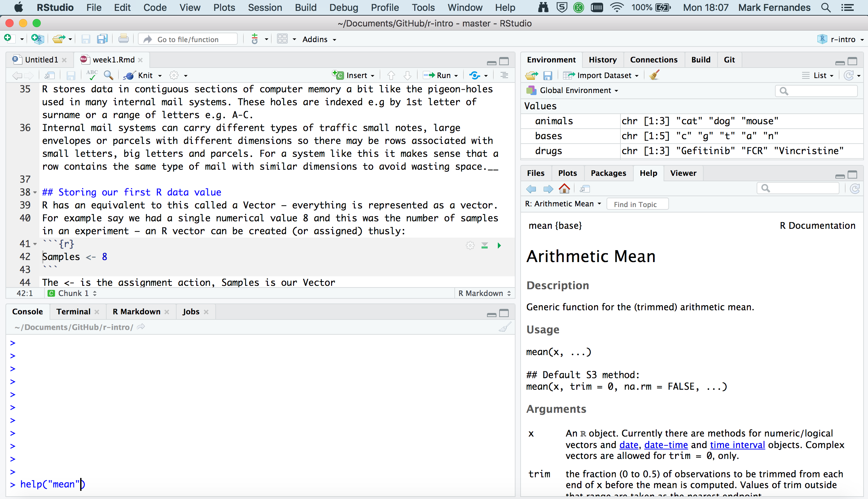Screen dimensions: 868x499
Task: Open Run dropdown arrow
Action: (x=456, y=76)
